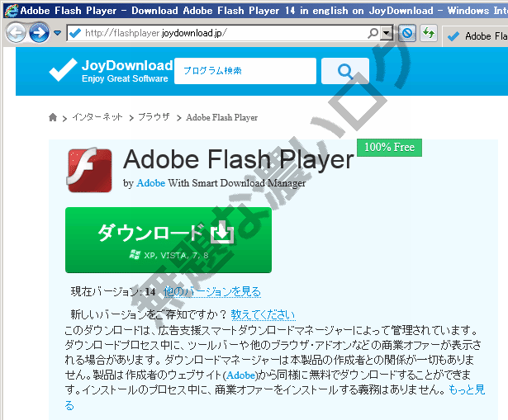
Task: Open the インターネット breadcrumb link
Action: point(97,117)
